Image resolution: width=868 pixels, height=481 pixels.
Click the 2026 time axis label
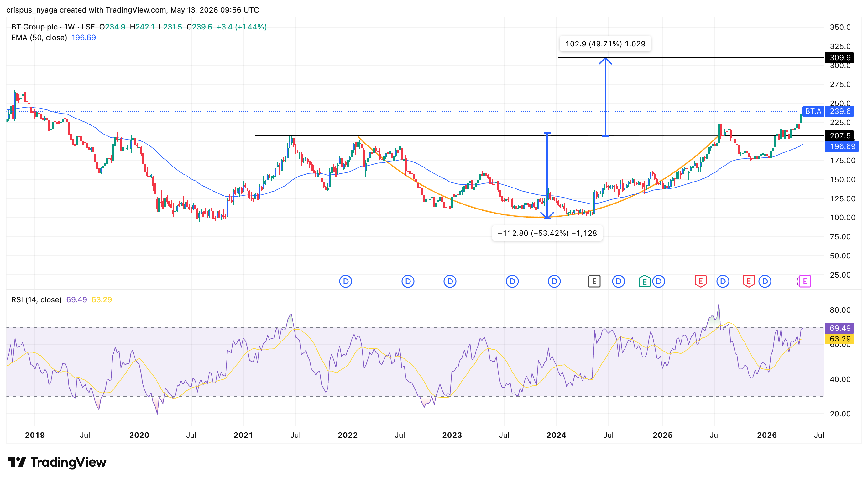767,435
